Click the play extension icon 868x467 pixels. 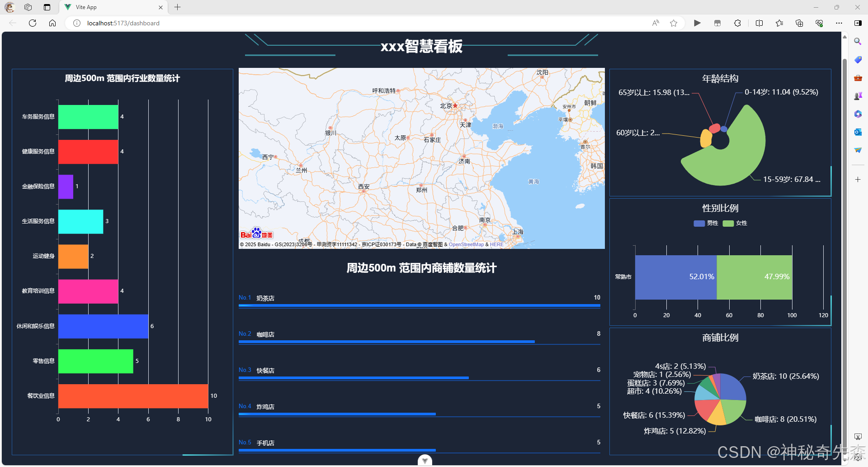pyautogui.click(x=697, y=23)
